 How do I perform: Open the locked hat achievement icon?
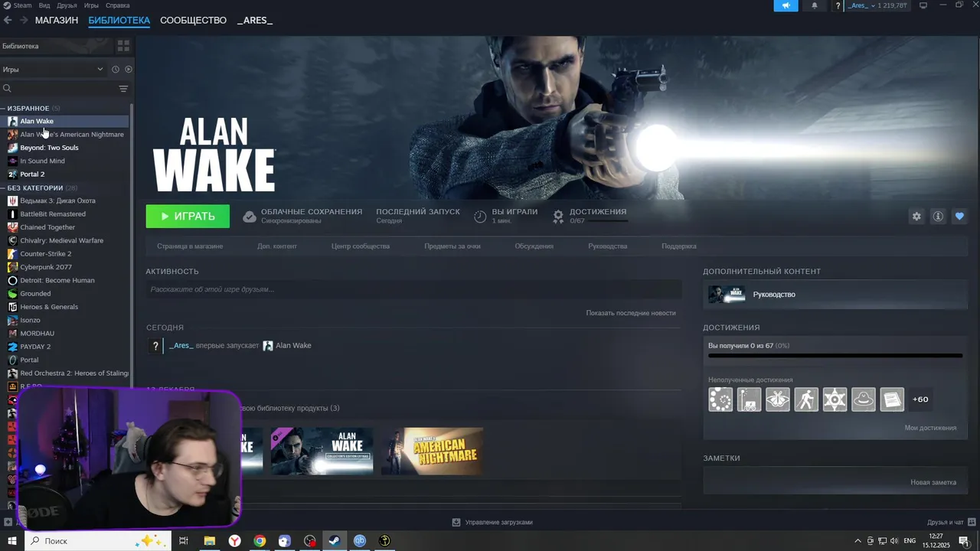tap(864, 399)
